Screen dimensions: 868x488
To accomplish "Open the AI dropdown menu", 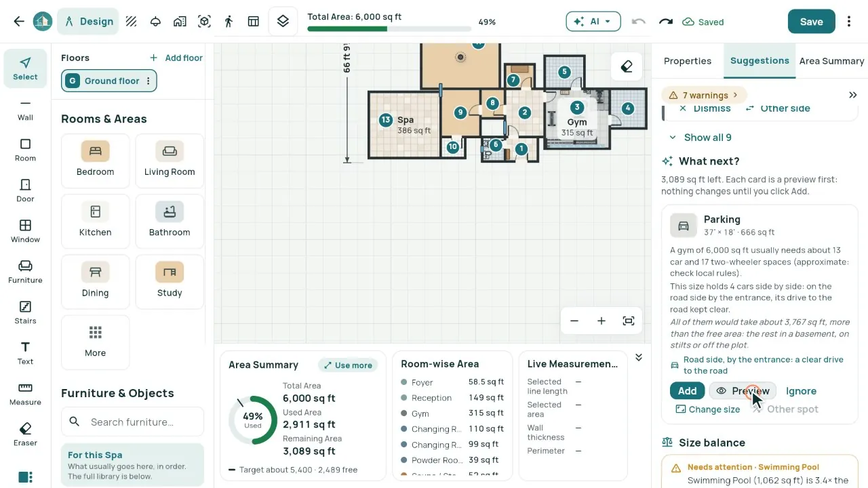I will (593, 22).
